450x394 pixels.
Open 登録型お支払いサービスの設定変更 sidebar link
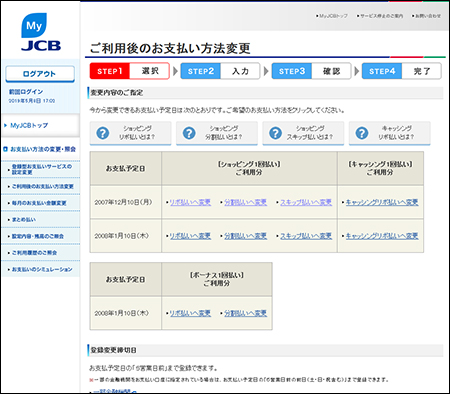(x=41, y=169)
